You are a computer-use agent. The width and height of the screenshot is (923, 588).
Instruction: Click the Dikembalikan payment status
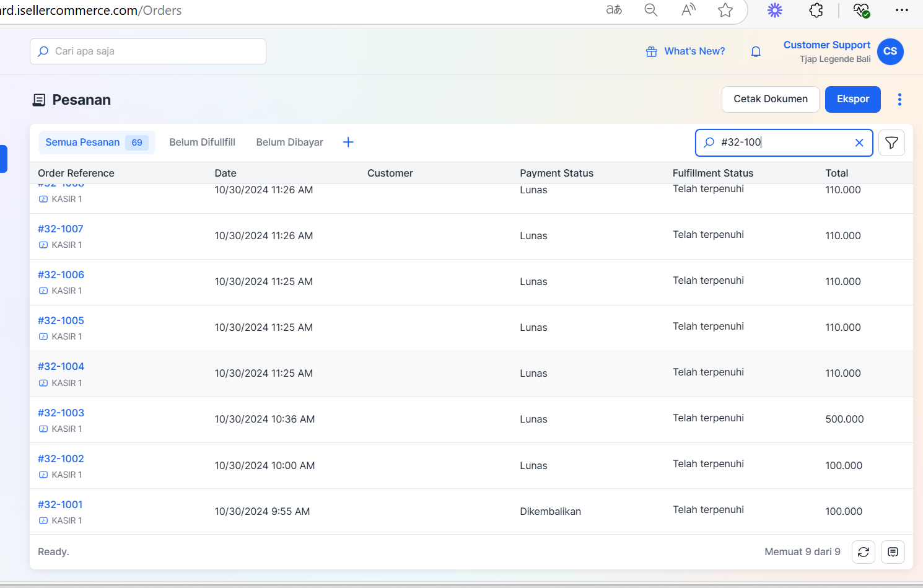pyautogui.click(x=551, y=512)
